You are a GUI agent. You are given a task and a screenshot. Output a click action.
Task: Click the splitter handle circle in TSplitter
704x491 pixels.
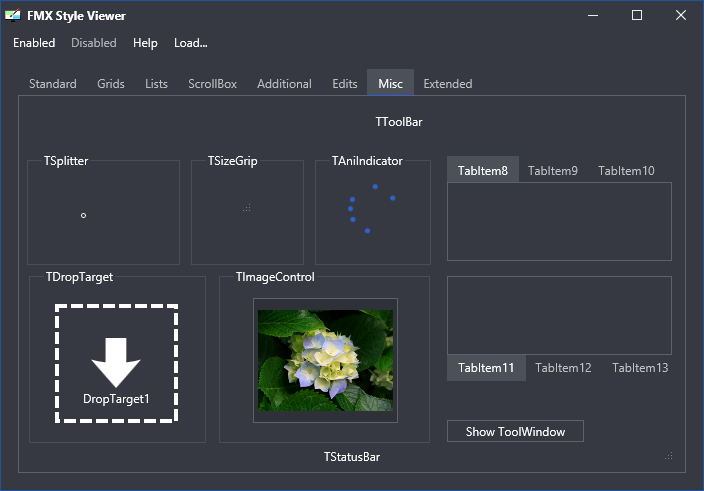[83, 215]
